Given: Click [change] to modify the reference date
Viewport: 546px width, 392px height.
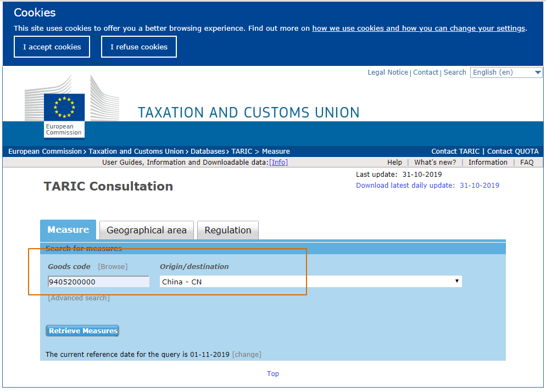Looking at the screenshot, I should 247,355.
